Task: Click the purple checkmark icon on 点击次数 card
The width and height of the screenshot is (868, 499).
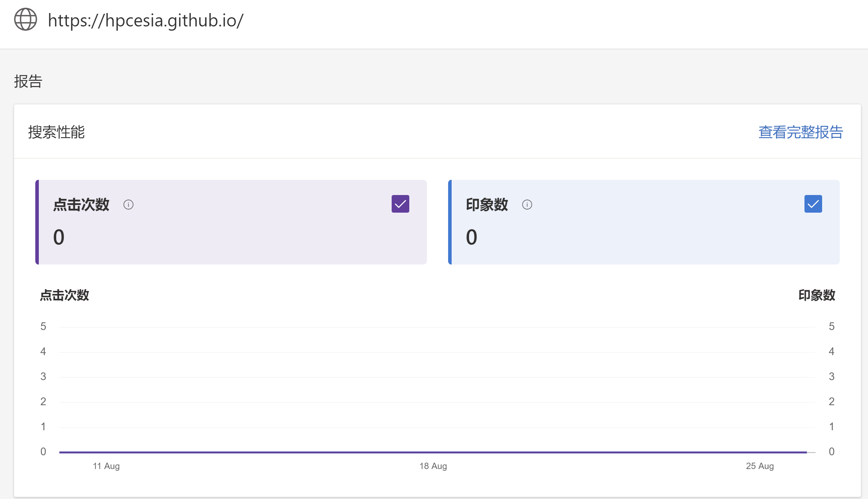Action: [x=400, y=203]
